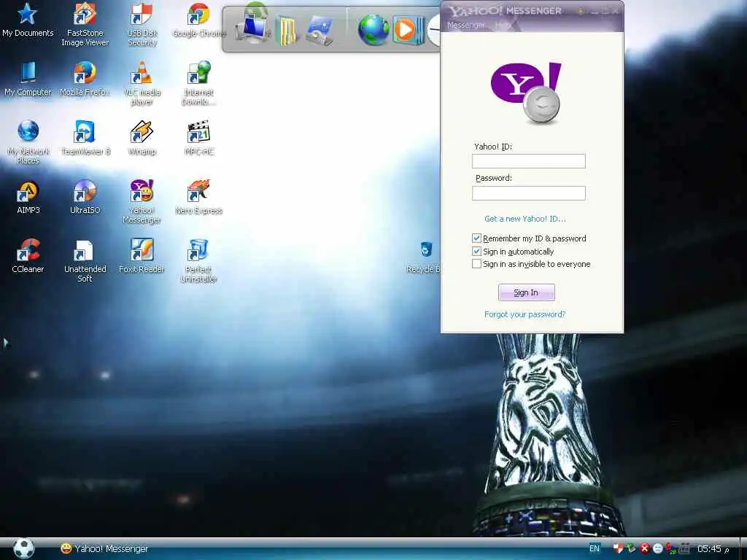Click the globe icon in the top dock
Image resolution: width=747 pixels, height=560 pixels.
pyautogui.click(x=373, y=29)
